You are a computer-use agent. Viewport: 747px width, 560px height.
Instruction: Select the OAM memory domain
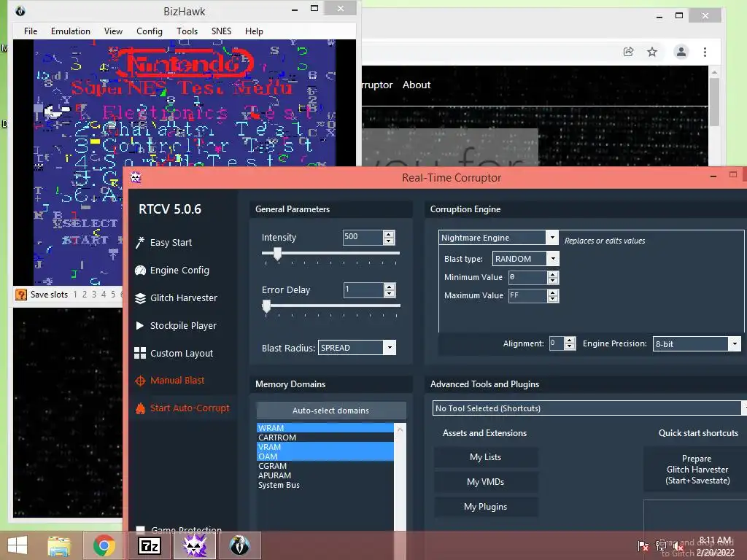pyautogui.click(x=325, y=456)
